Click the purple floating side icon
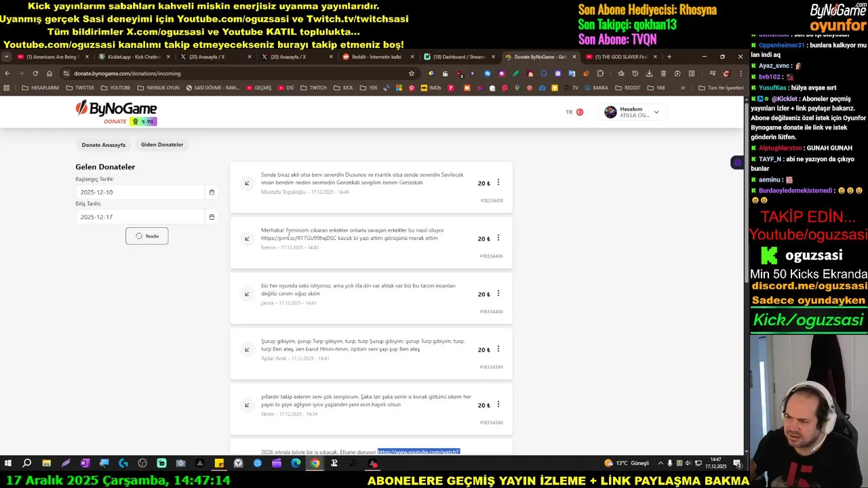Screen dimensions: 868x488 tap(737, 163)
